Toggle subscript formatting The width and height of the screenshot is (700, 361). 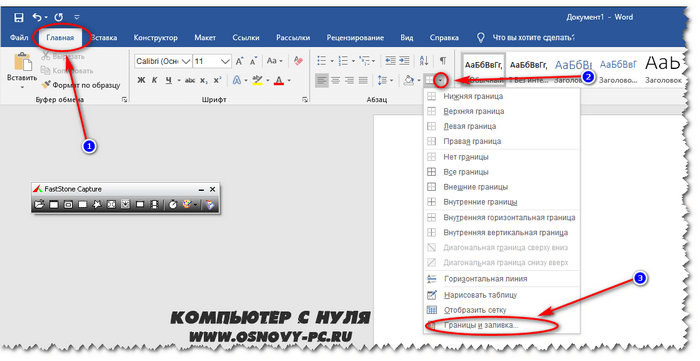click(x=204, y=80)
